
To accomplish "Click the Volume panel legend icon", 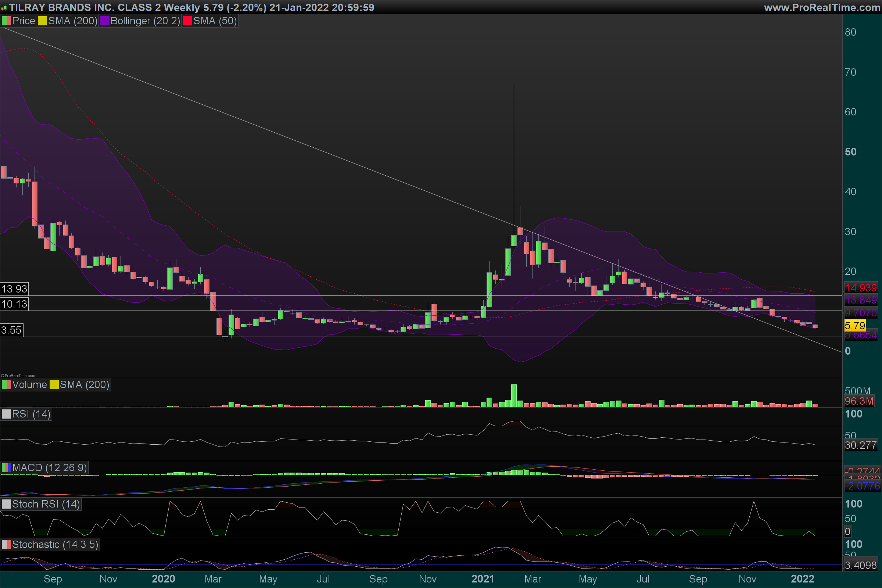I will pyautogui.click(x=6, y=385).
